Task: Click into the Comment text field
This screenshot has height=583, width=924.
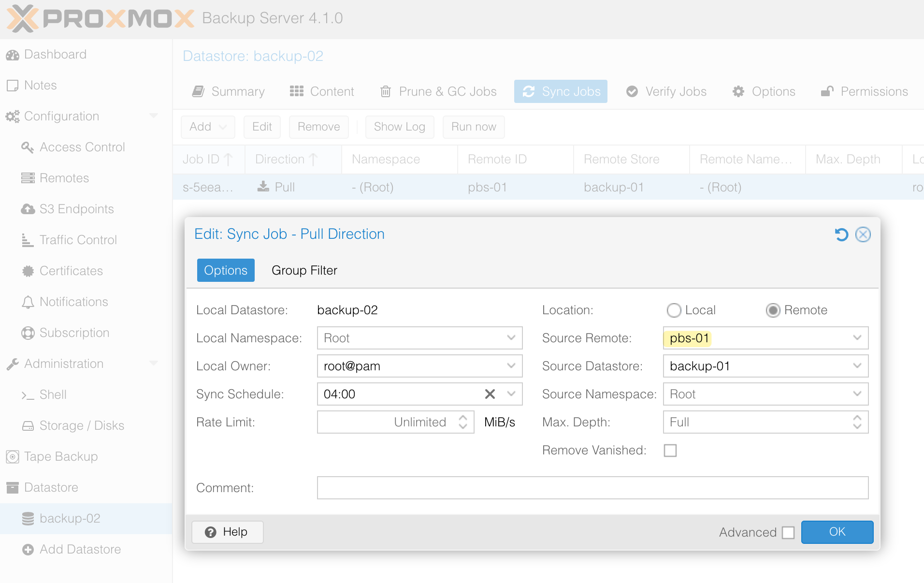Action: pos(592,488)
